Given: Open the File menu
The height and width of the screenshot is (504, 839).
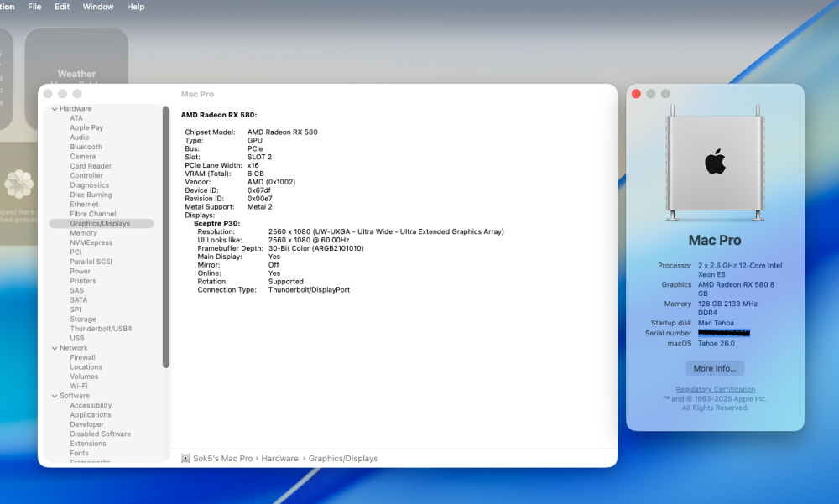Looking at the screenshot, I should click(34, 7).
